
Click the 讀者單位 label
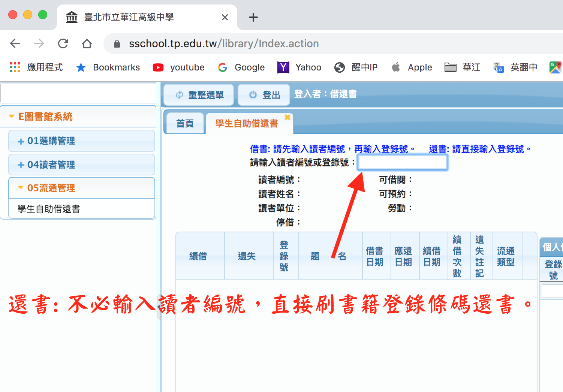point(279,208)
